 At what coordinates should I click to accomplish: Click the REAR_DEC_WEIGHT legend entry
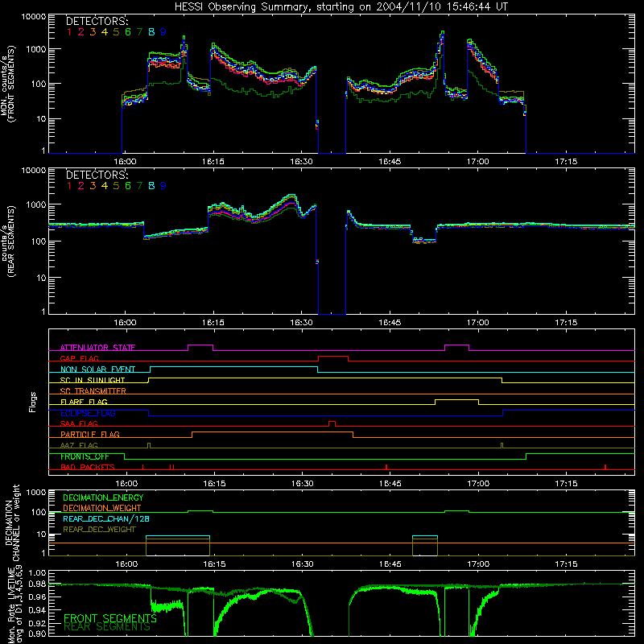click(x=99, y=530)
